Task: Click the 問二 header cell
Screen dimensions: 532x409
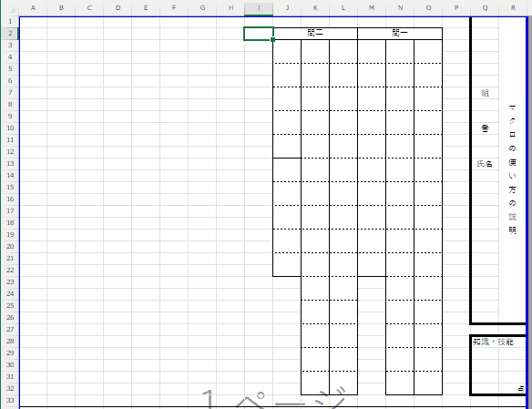Action: (x=315, y=33)
